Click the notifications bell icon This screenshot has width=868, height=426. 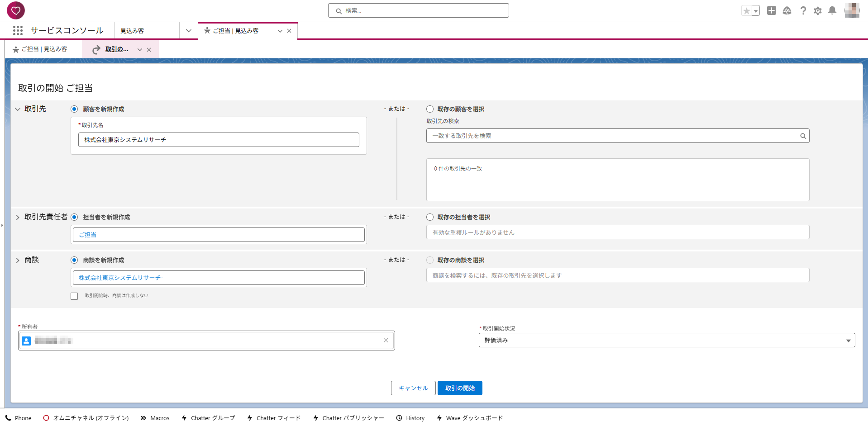832,10
